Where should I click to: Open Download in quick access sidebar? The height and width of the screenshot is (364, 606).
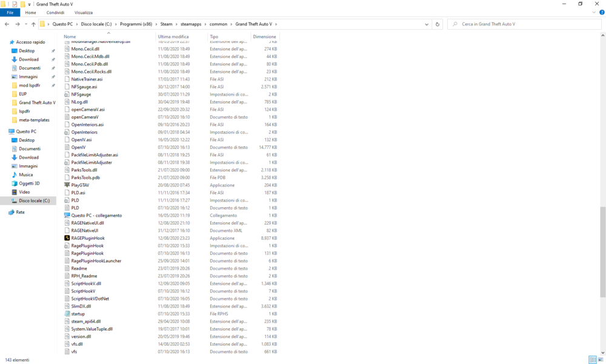[x=28, y=59]
